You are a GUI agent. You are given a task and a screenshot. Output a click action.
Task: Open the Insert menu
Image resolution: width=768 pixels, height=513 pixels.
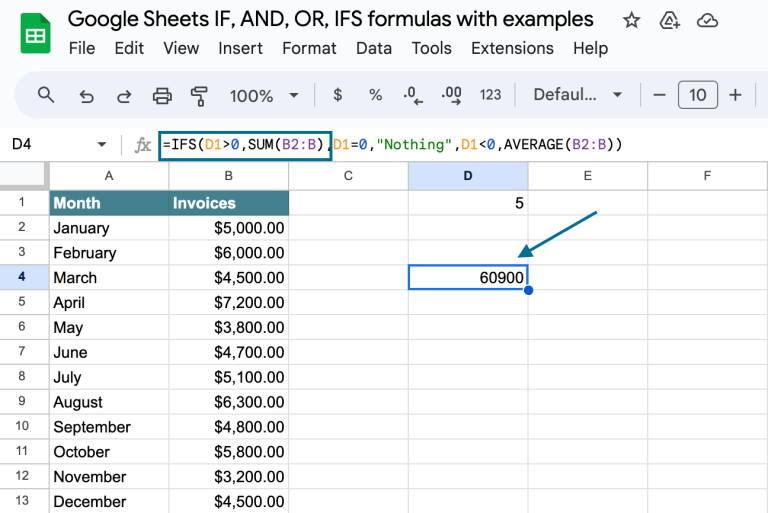(240, 48)
